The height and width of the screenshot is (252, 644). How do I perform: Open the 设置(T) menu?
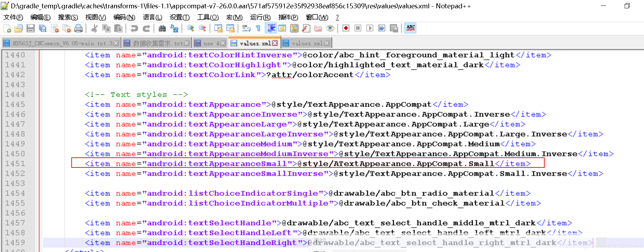[x=180, y=17]
